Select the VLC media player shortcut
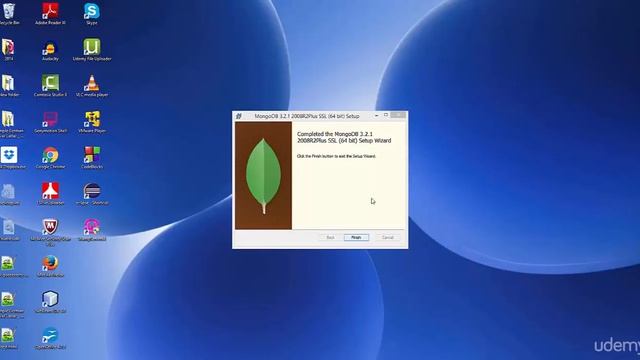This screenshot has width=640, height=360. pos(92,86)
